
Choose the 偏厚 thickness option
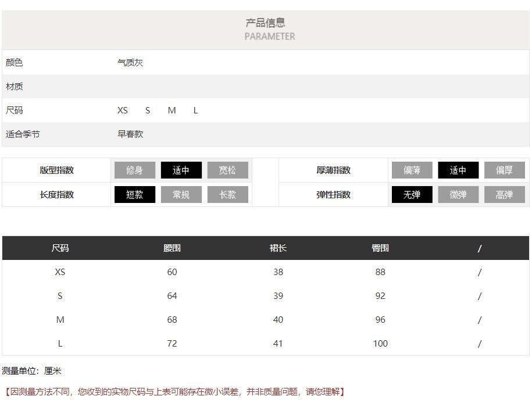click(504, 170)
